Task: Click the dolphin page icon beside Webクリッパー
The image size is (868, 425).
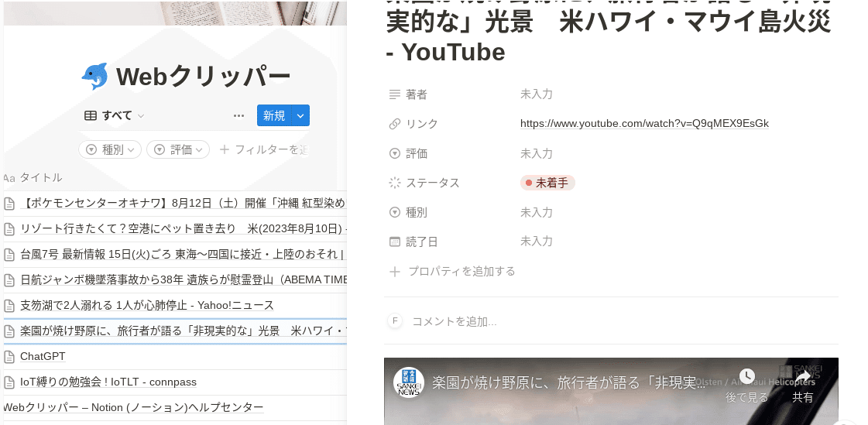Action: (x=94, y=77)
